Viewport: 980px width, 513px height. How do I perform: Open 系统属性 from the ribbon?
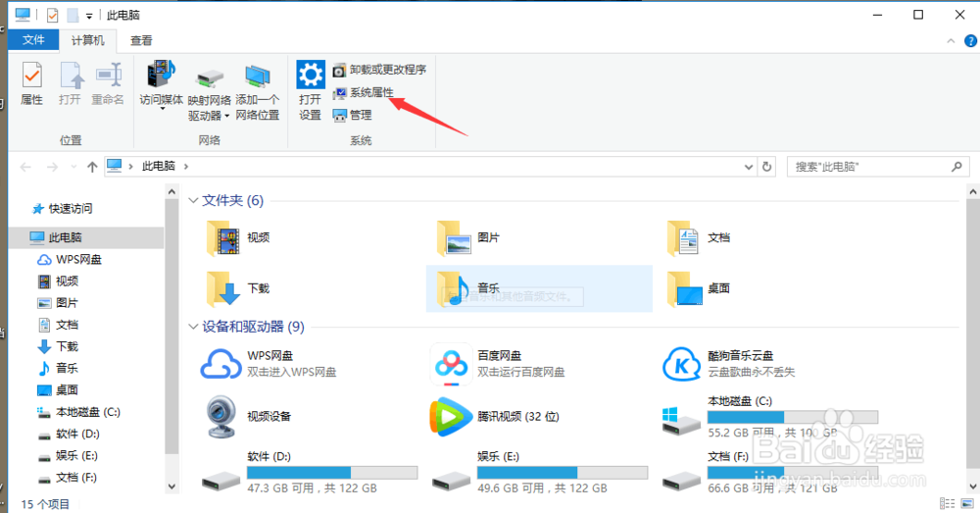[x=364, y=92]
